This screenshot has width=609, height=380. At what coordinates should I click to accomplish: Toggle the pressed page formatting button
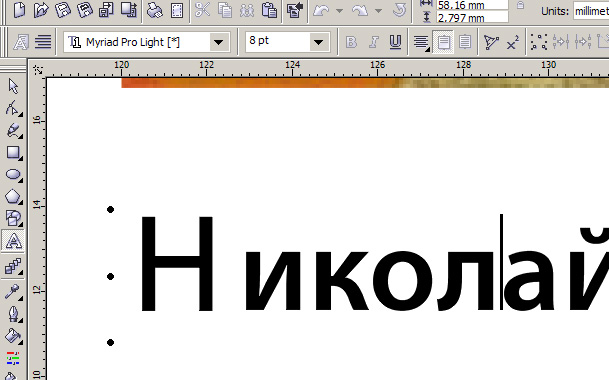point(443,42)
